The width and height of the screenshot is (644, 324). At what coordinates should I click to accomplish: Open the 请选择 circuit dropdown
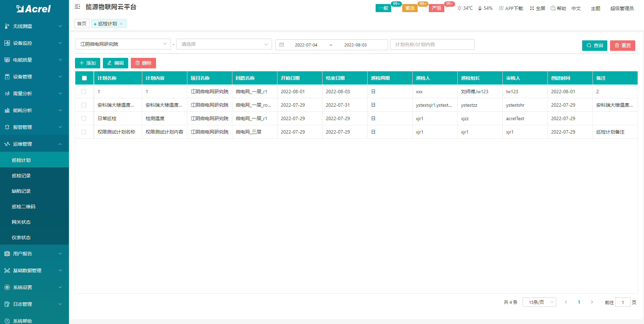(224, 44)
